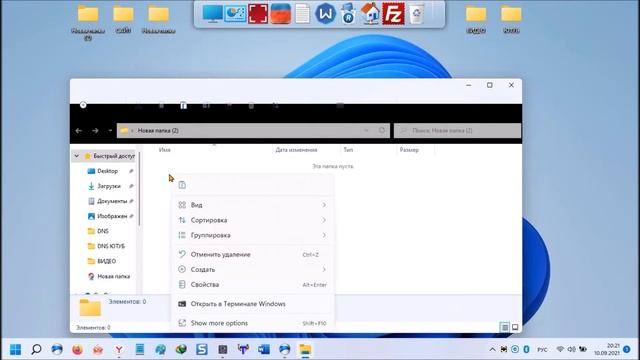
Task: Sort by the Размер column header
Action: pyautogui.click(x=409, y=150)
